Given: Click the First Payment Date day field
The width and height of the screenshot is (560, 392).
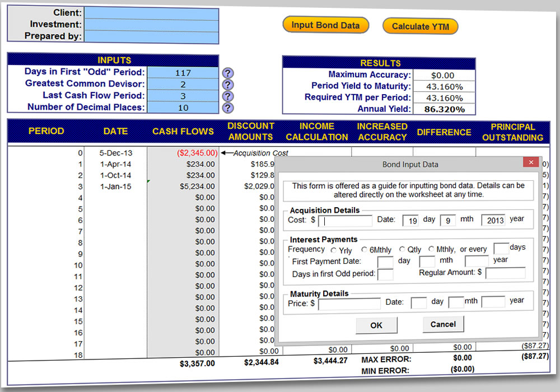Looking at the screenshot, I should (x=385, y=261).
